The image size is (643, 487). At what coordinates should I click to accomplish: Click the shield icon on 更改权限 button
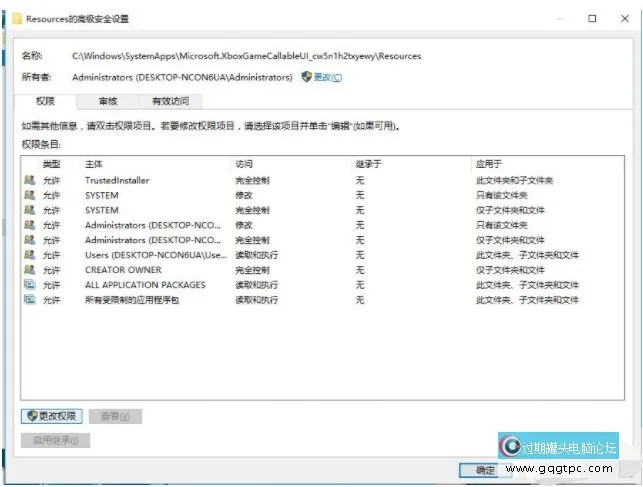coord(32,416)
